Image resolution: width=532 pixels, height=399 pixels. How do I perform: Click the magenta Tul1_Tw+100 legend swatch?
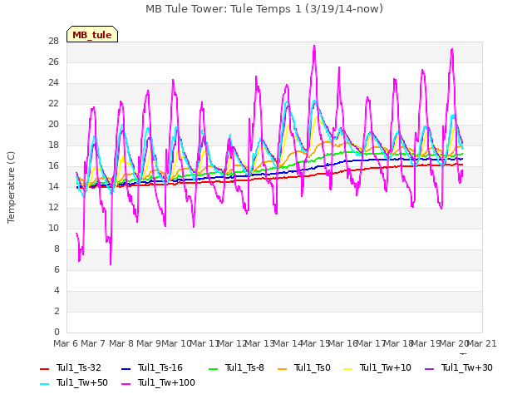click(126, 384)
